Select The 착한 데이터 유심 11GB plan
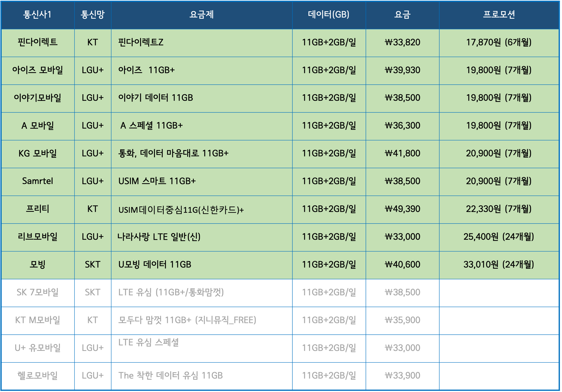This screenshot has width=562, height=392. 202,376
